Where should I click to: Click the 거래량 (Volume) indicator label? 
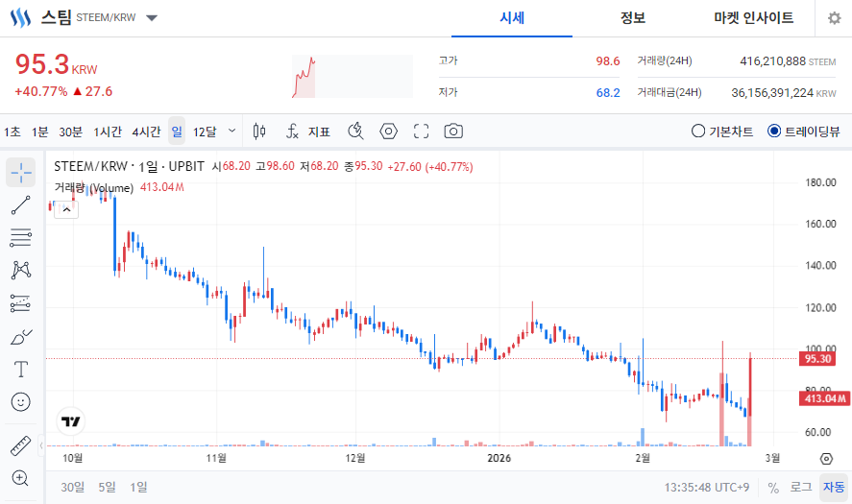click(x=93, y=188)
